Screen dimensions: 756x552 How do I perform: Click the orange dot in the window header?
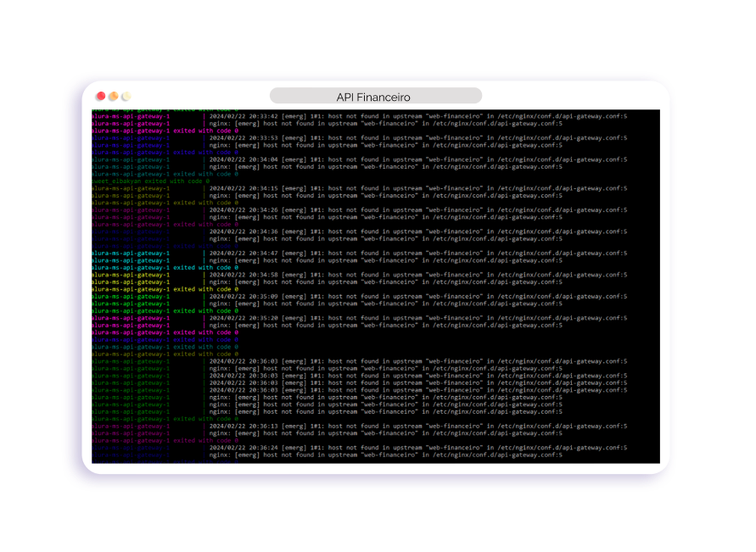pos(113,97)
